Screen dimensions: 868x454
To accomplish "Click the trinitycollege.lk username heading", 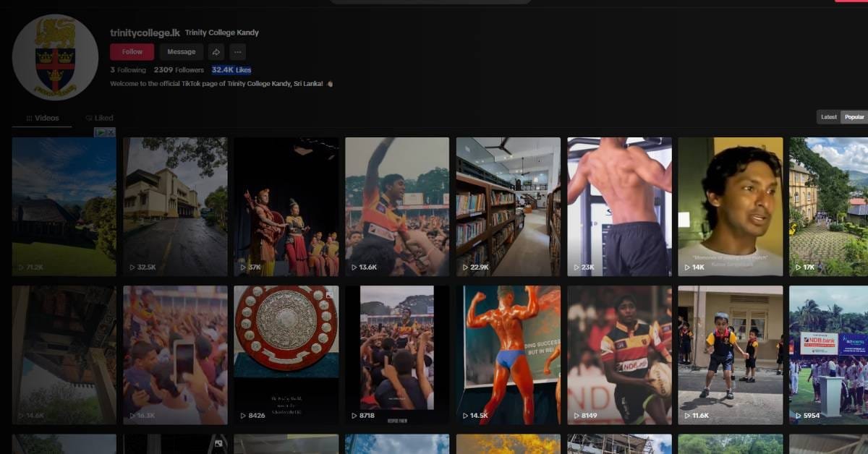I will pyautogui.click(x=145, y=33).
